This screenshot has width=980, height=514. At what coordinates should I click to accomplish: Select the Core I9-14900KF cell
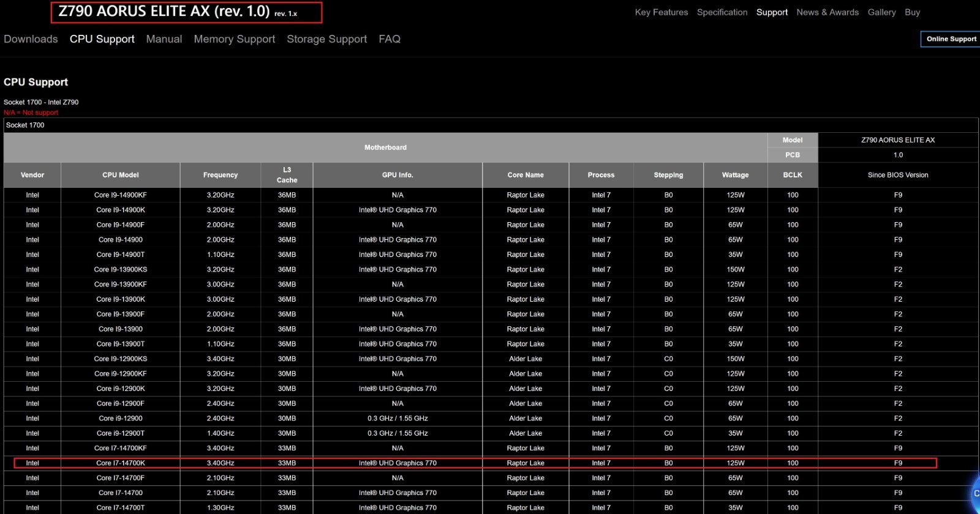(x=121, y=195)
